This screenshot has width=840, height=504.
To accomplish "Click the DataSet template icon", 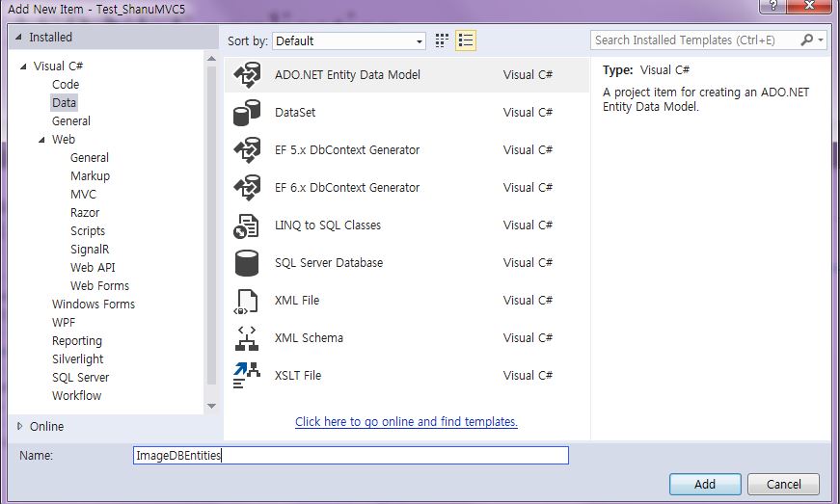I will pyautogui.click(x=248, y=113).
